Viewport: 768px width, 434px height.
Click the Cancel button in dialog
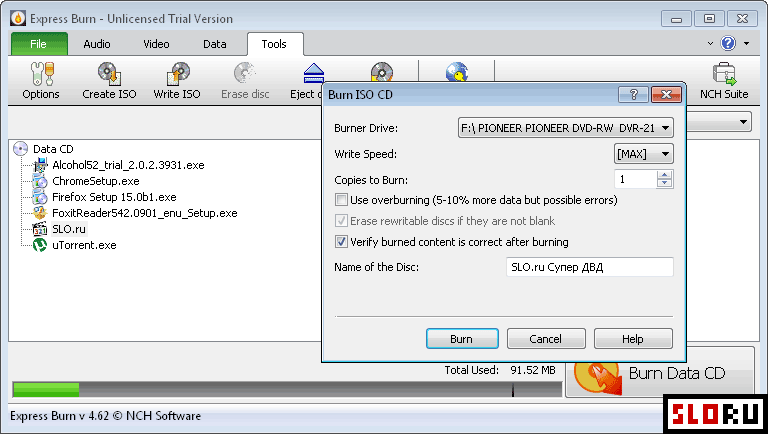coord(546,338)
